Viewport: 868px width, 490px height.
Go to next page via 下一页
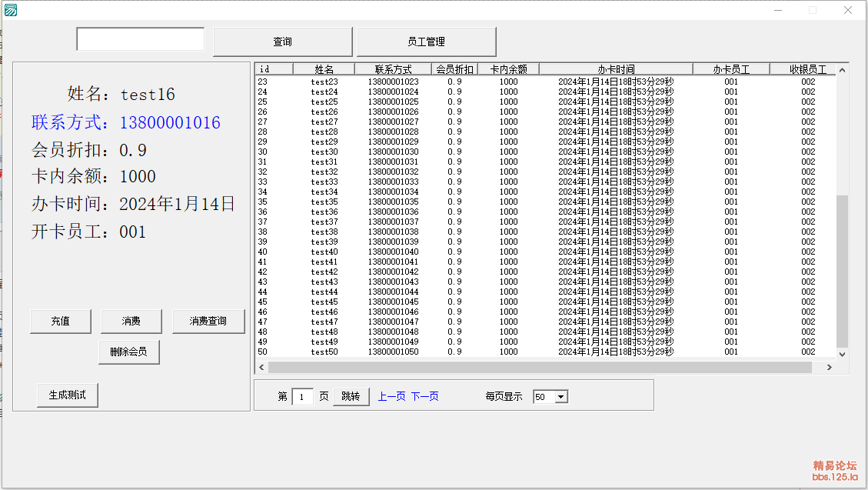point(424,396)
